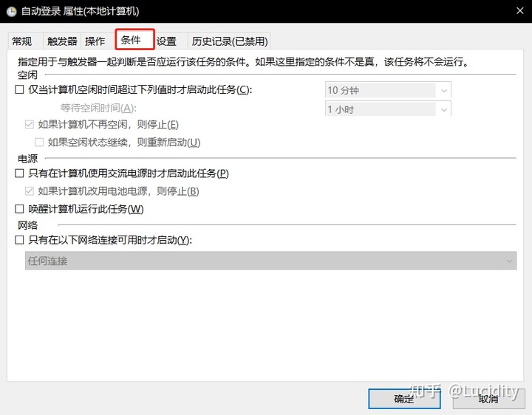Toggle 如果计算机改用电池电源，则停止 checkbox
This screenshot has width=532, height=415.
tap(30, 191)
